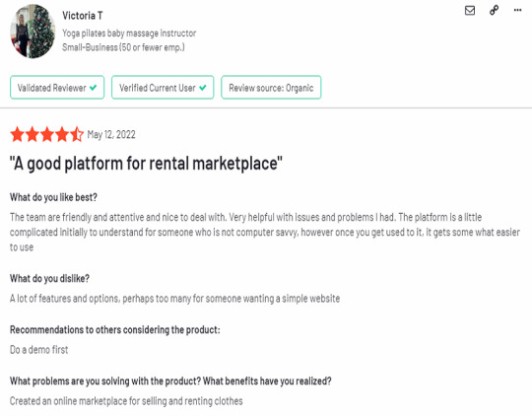Click the "Small-Business (50 or fewer emp.)" text
Image resolution: width=532 pixels, height=416 pixels.
click(123, 47)
